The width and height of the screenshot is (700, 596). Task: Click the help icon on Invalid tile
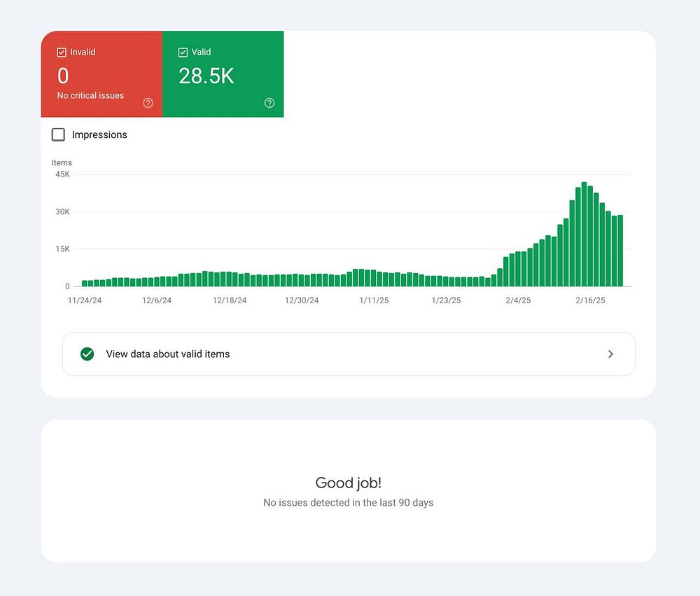(x=148, y=103)
